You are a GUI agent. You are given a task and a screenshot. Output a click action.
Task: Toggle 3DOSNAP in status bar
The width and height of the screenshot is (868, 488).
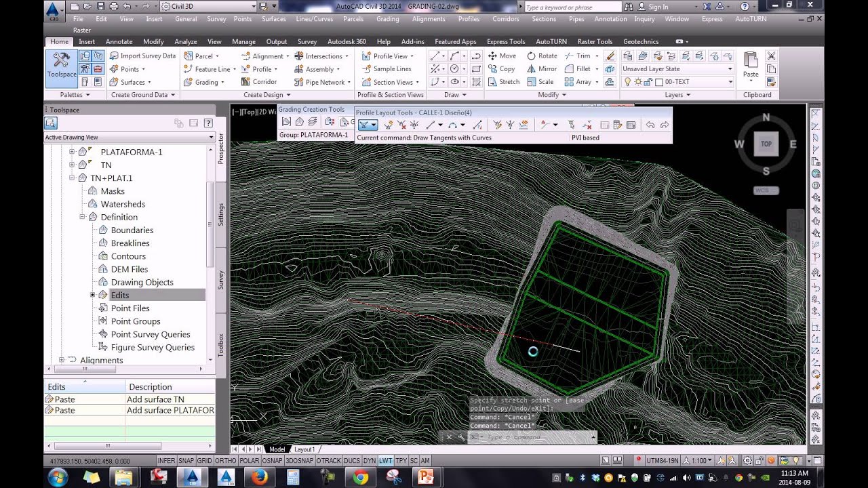[x=299, y=460]
